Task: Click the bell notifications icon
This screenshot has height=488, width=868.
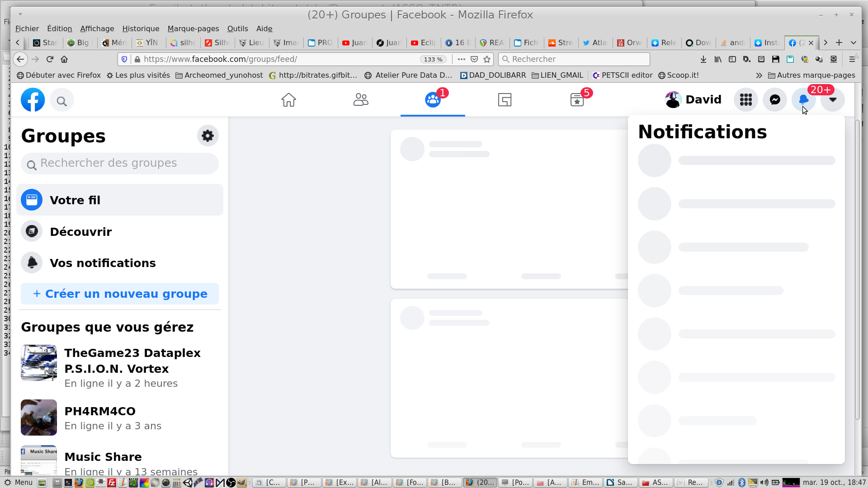Action: coord(803,100)
